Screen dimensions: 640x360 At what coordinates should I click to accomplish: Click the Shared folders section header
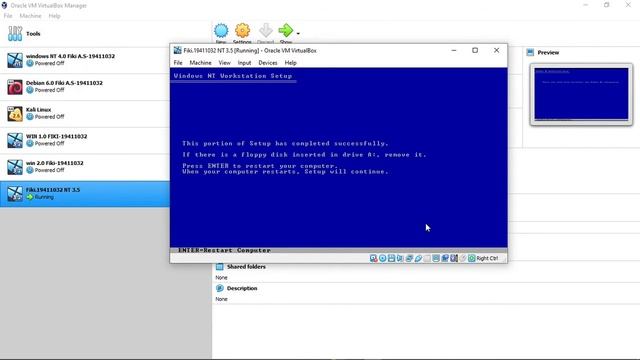point(246,267)
